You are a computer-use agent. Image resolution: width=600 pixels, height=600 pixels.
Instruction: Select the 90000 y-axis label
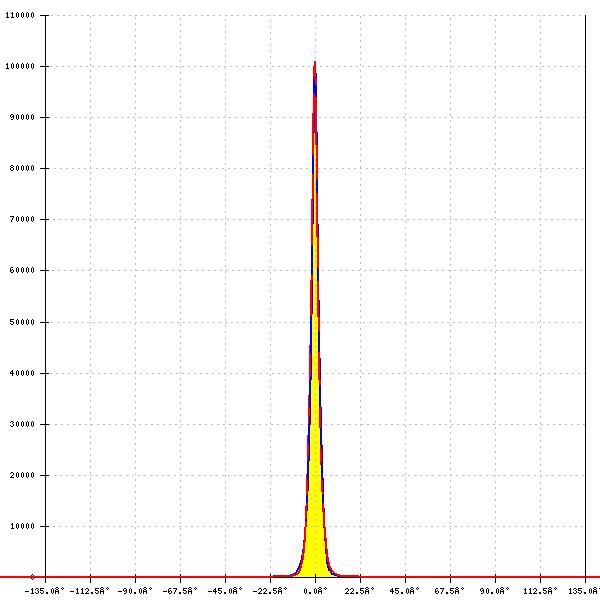(x=22, y=117)
